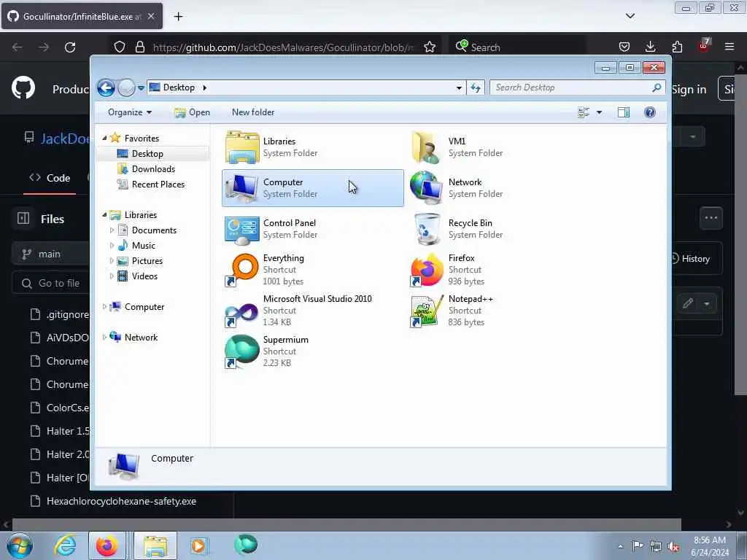Create a New folder
The height and width of the screenshot is (560, 747).
pyautogui.click(x=253, y=112)
